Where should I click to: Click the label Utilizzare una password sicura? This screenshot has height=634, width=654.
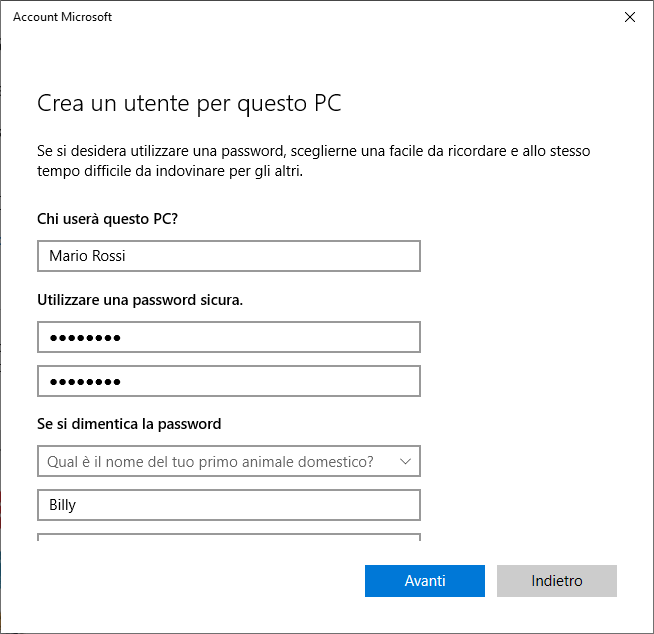140,300
